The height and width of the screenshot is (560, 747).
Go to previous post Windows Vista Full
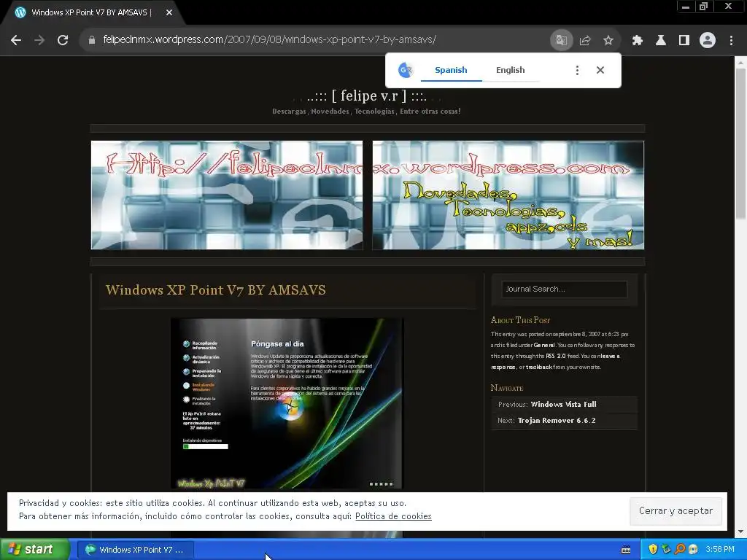coord(564,404)
